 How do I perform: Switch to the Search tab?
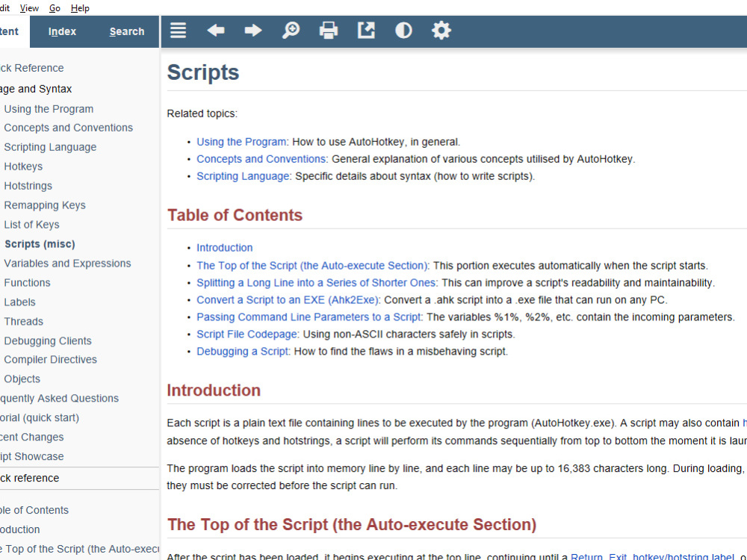(x=127, y=31)
